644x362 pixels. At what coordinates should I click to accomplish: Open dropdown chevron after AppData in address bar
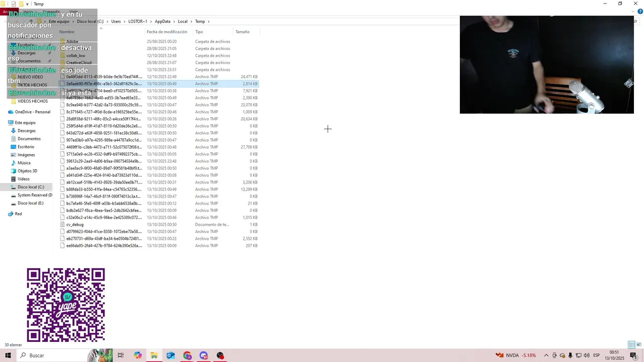[174, 22]
